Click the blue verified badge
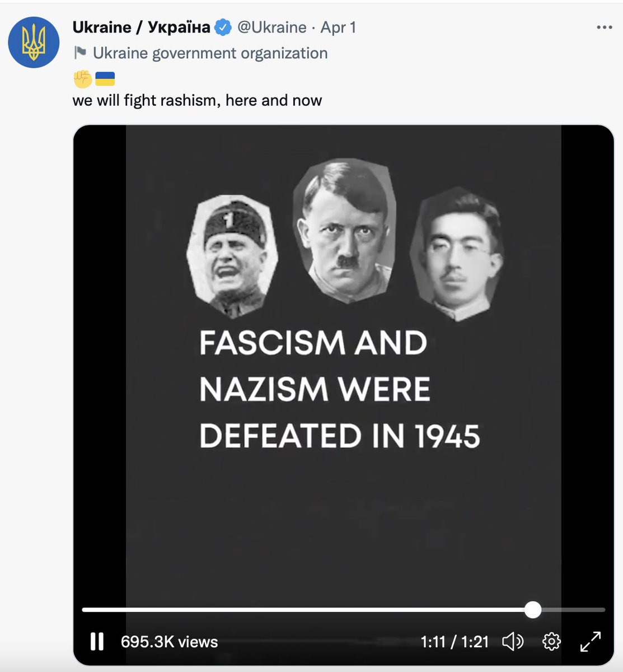The height and width of the screenshot is (672, 623). [x=224, y=27]
